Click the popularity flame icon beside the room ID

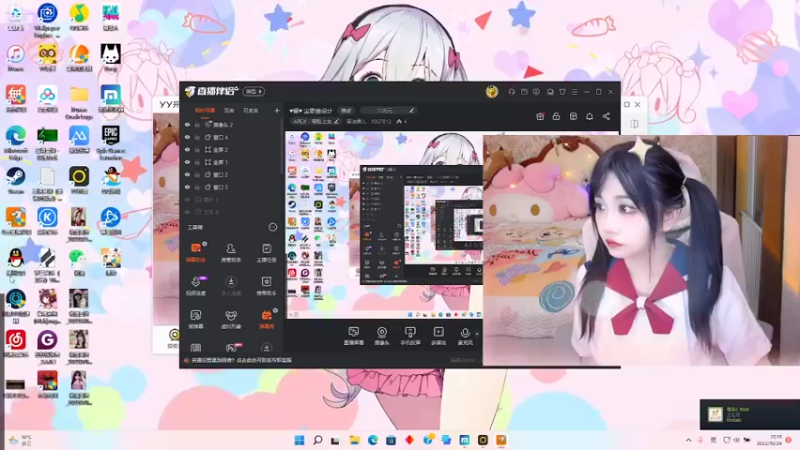point(399,121)
